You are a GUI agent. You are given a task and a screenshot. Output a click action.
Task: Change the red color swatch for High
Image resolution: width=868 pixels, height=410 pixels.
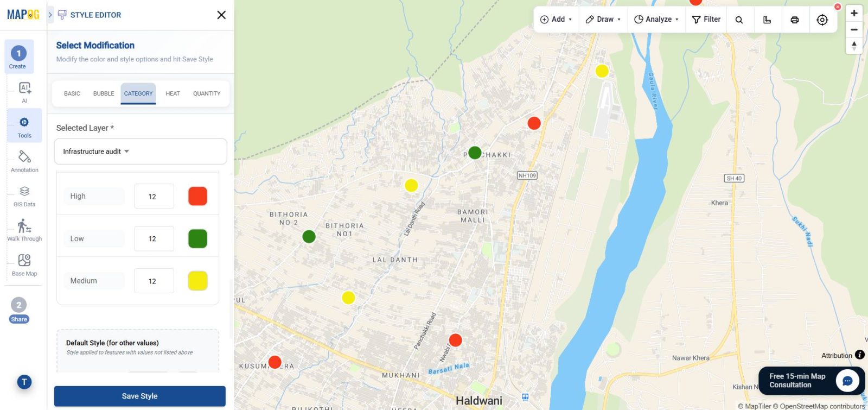197,196
